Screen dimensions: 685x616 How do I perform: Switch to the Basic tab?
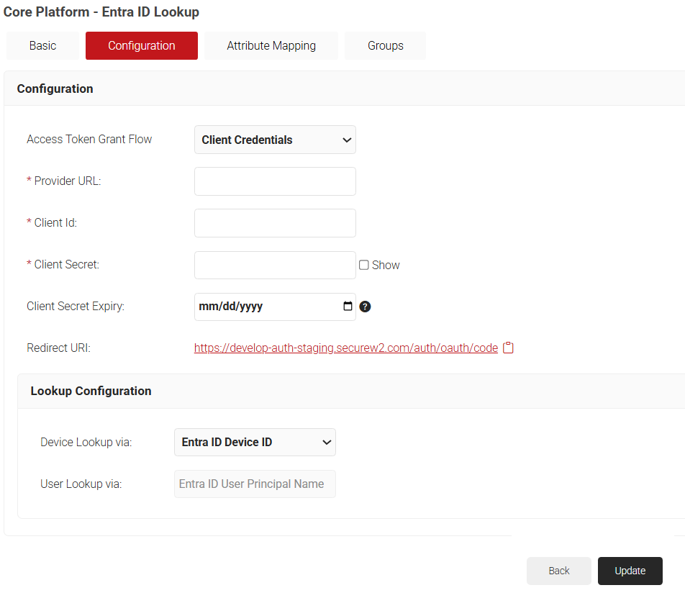(42, 45)
